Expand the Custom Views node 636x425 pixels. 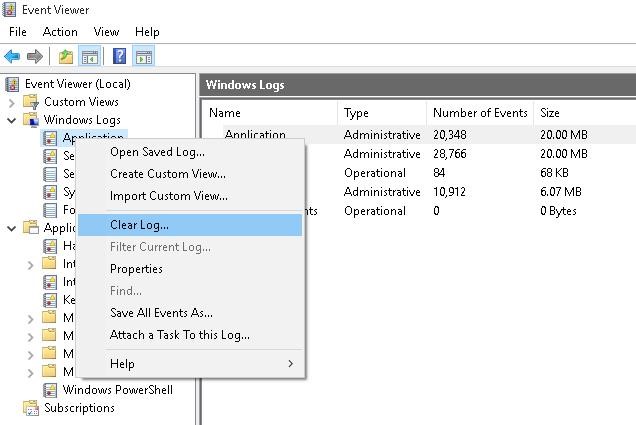coord(12,102)
